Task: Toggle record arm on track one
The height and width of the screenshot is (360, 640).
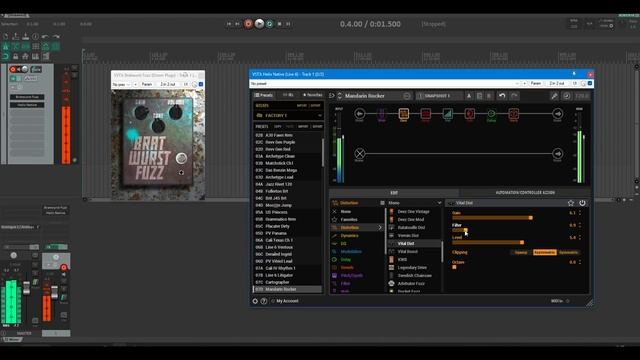Action: (13, 69)
